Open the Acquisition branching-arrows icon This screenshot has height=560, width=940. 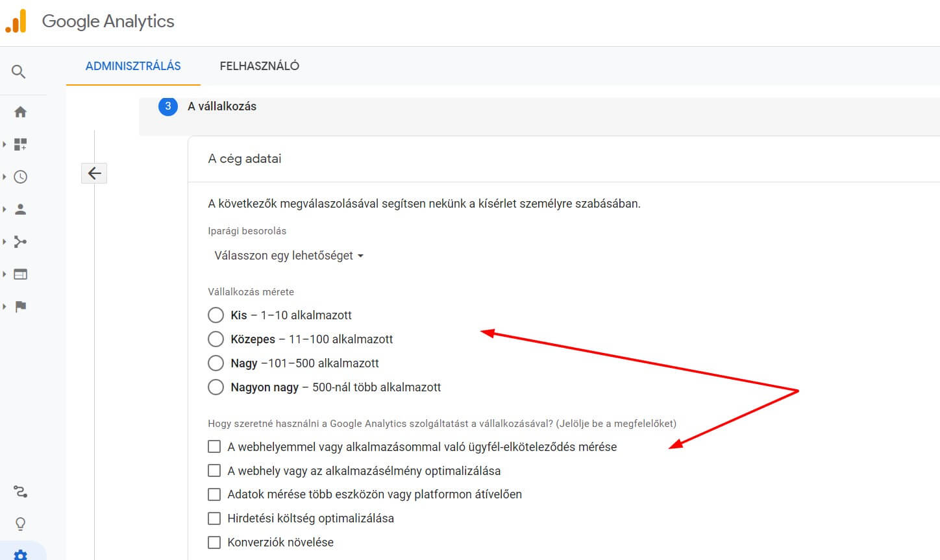coord(21,241)
